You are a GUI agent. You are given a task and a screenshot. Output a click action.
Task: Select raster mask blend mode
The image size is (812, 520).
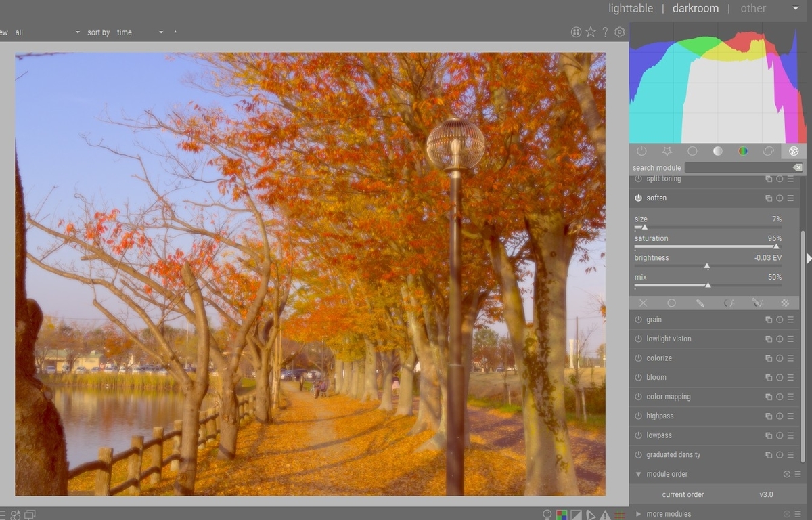[x=785, y=303]
